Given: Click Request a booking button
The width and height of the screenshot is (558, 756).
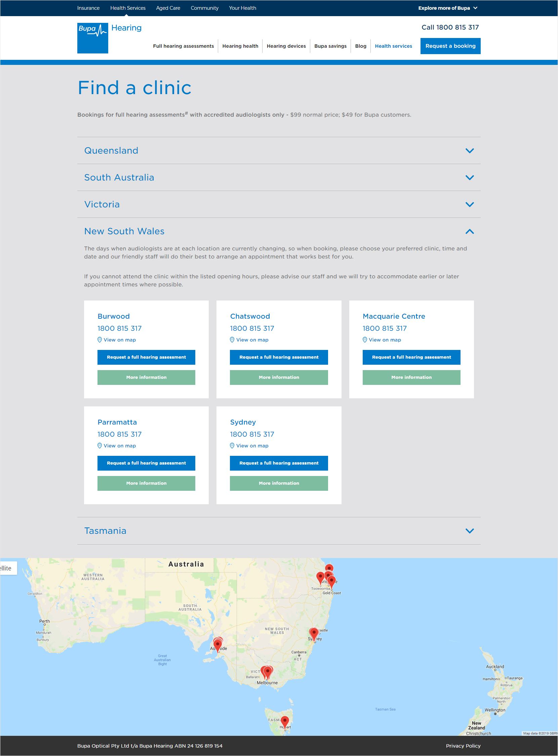Looking at the screenshot, I should coord(450,46).
